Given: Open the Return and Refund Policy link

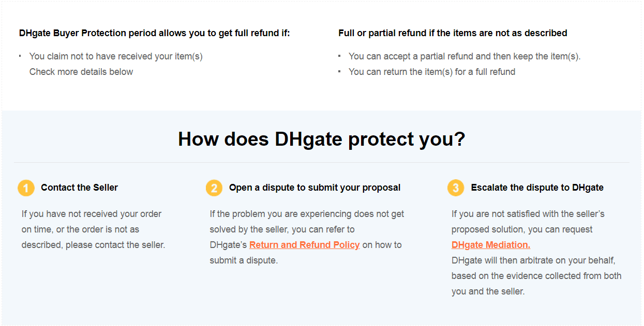Looking at the screenshot, I should 304,245.
